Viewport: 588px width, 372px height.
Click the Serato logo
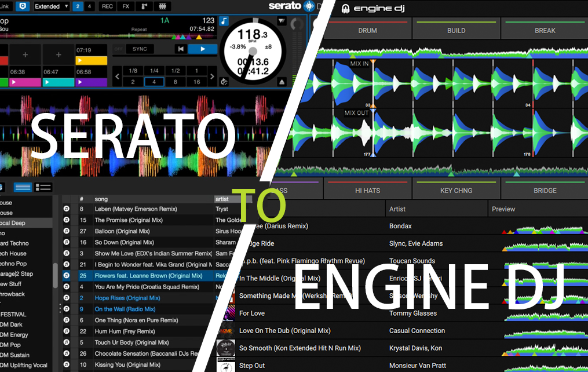(x=291, y=6)
